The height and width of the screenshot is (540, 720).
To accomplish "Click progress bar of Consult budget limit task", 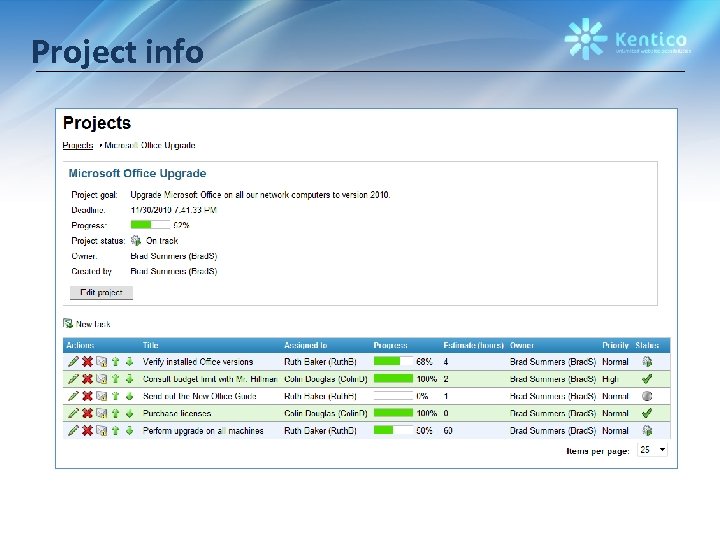I will (x=393, y=378).
